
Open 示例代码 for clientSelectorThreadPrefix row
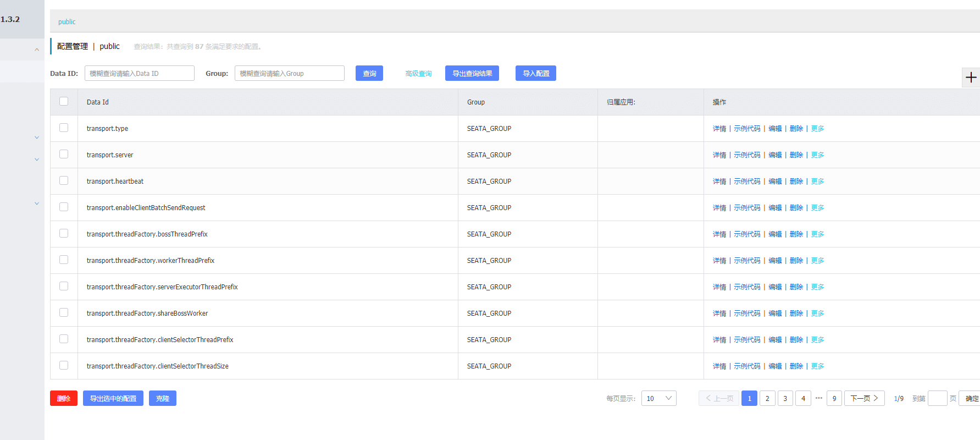[747, 340]
